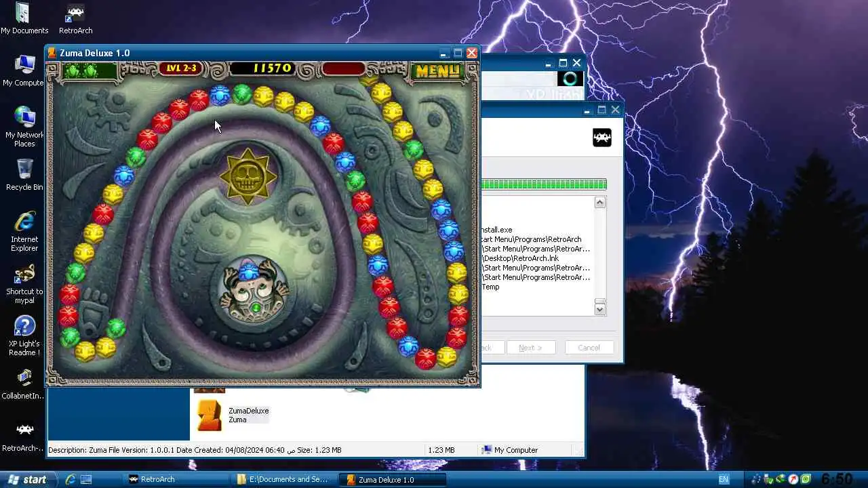Select the RetroArch desktop shortcut at top
This screenshot has height=488, width=868.
point(75,18)
